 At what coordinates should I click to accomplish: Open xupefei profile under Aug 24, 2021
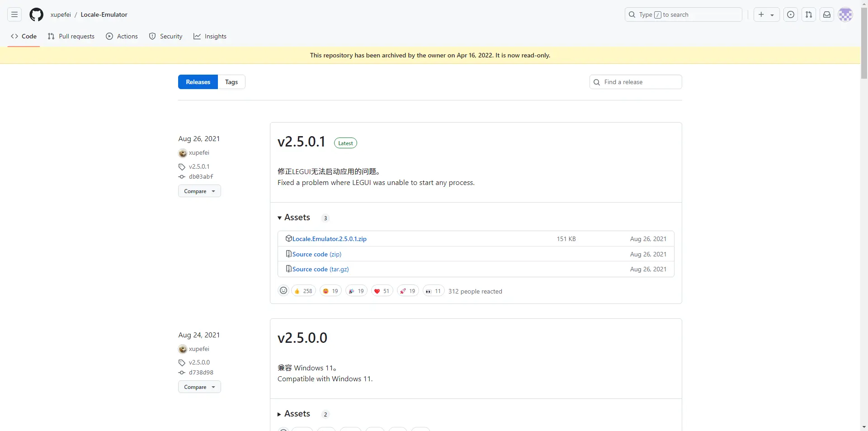click(x=199, y=349)
